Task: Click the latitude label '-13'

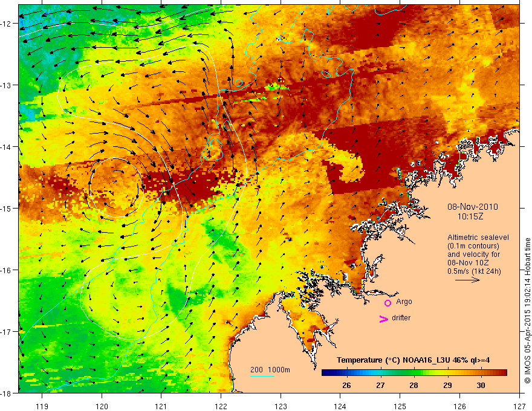Action: pyautogui.click(x=7, y=85)
